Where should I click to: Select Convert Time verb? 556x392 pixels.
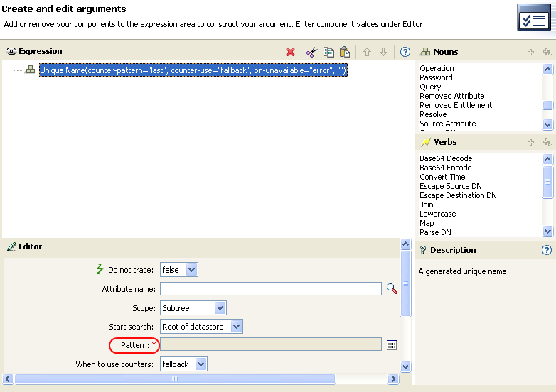point(442,177)
